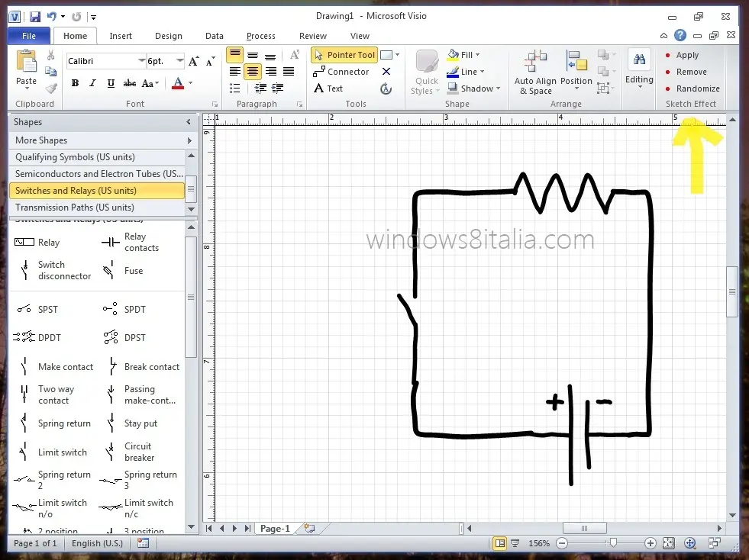Apply the Sketch Effect

687,55
